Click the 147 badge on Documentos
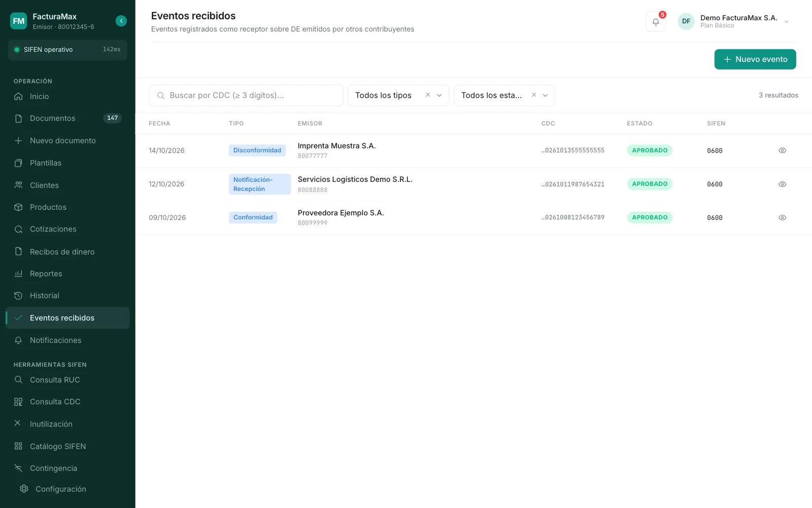This screenshot has width=812, height=508. [x=112, y=118]
